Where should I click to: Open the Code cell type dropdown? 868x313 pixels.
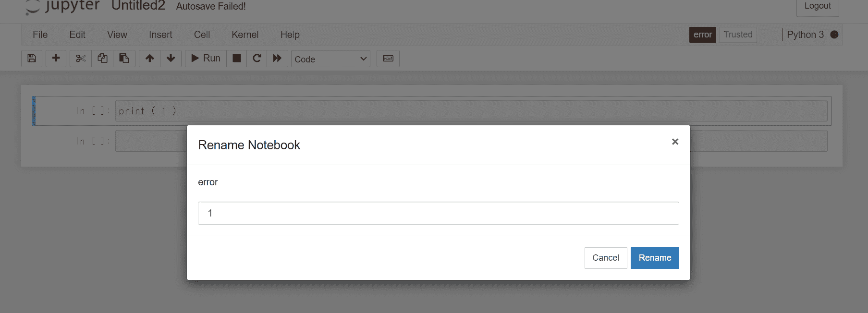(330, 59)
